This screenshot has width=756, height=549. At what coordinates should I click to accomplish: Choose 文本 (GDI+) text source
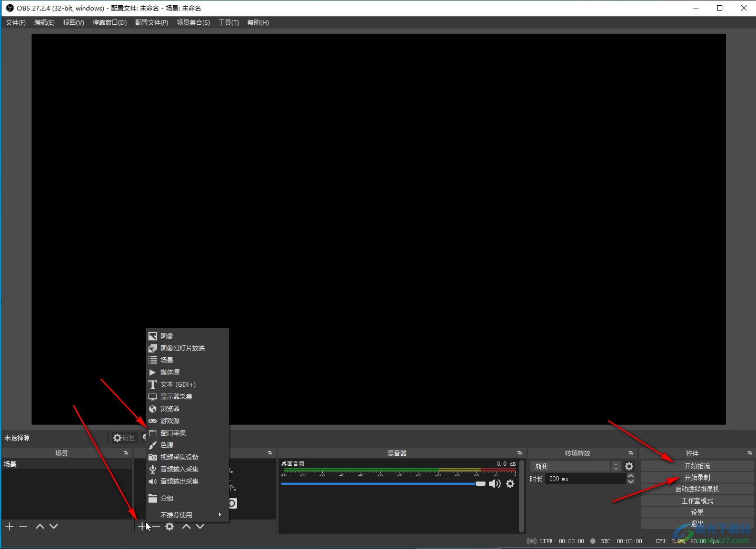pyautogui.click(x=187, y=385)
